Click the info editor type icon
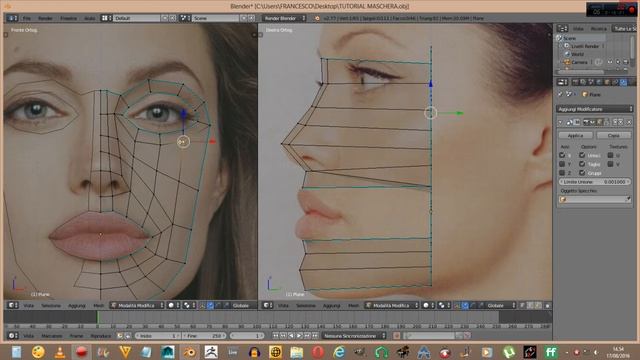 pos(12,18)
